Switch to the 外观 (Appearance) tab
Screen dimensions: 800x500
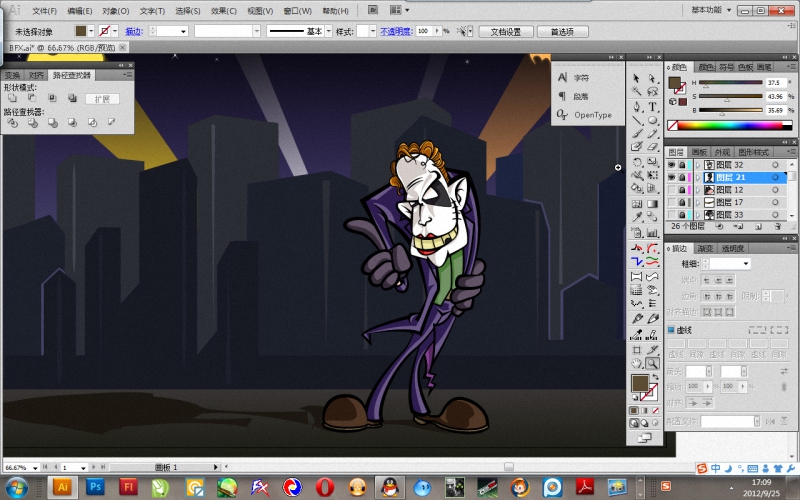coord(721,152)
